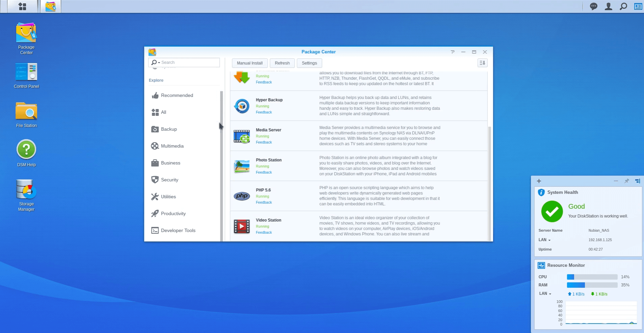Click the IP address 192.168.1.125
The image size is (644, 333).
click(x=600, y=240)
